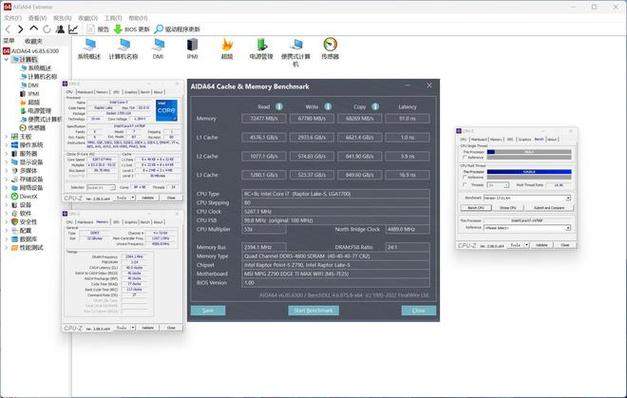Image resolution: width=627 pixels, height=398 pixels.
Task: Open the 电源管理 icon in main pane
Action: (261, 49)
